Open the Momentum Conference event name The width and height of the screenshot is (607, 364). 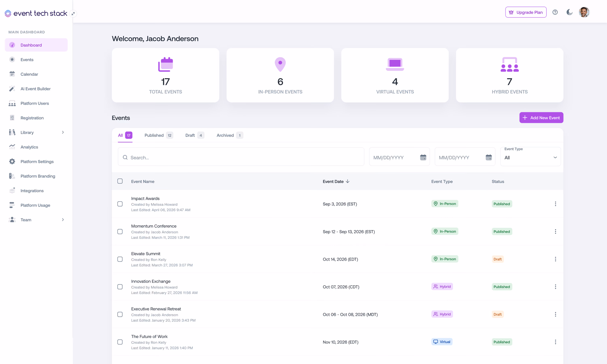click(x=154, y=226)
